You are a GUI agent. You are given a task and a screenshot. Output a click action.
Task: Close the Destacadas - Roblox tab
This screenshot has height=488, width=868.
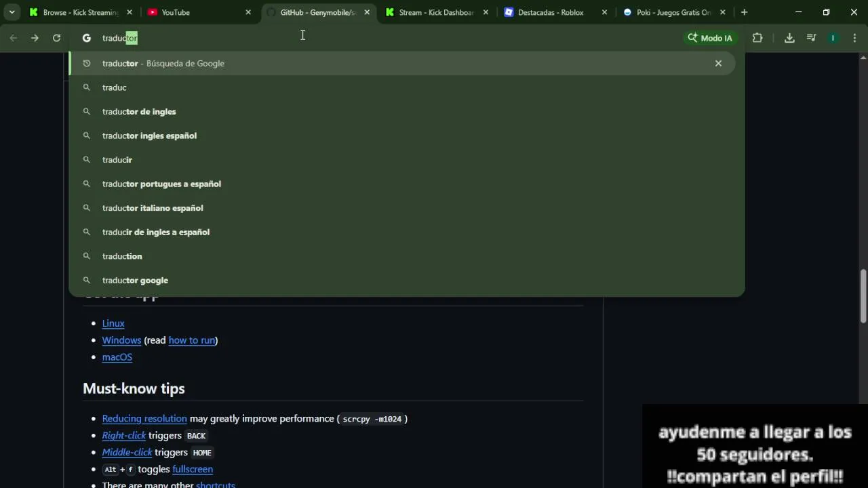pyautogui.click(x=604, y=12)
